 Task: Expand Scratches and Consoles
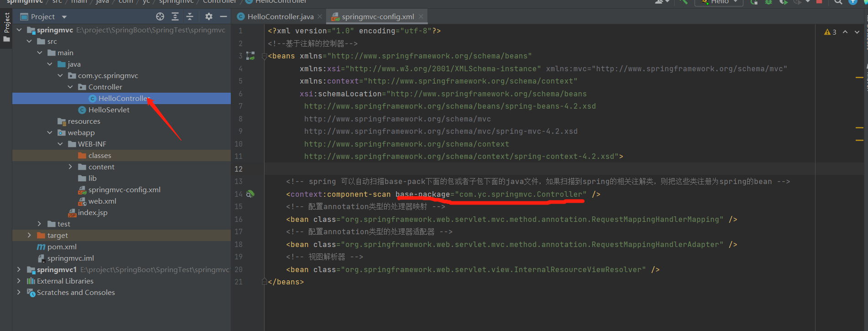pos(19,292)
